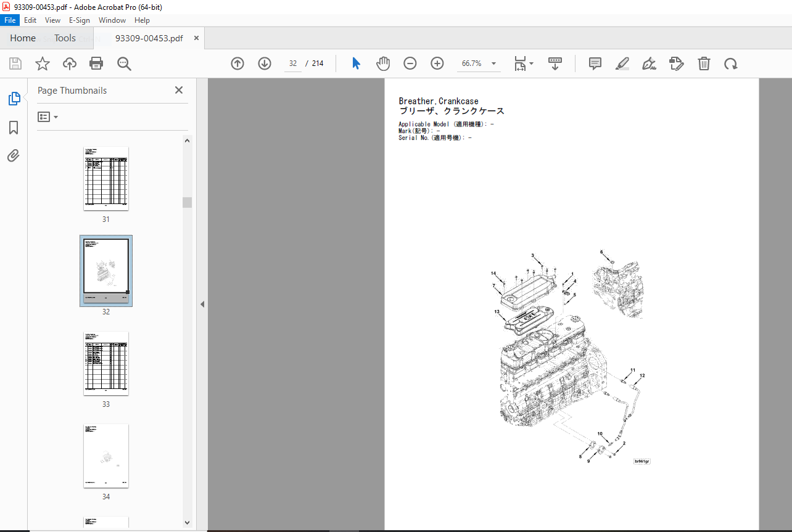Viewport: 792px width, 532px height.
Task: Click the thumbnail label '31'
Action: (x=106, y=219)
